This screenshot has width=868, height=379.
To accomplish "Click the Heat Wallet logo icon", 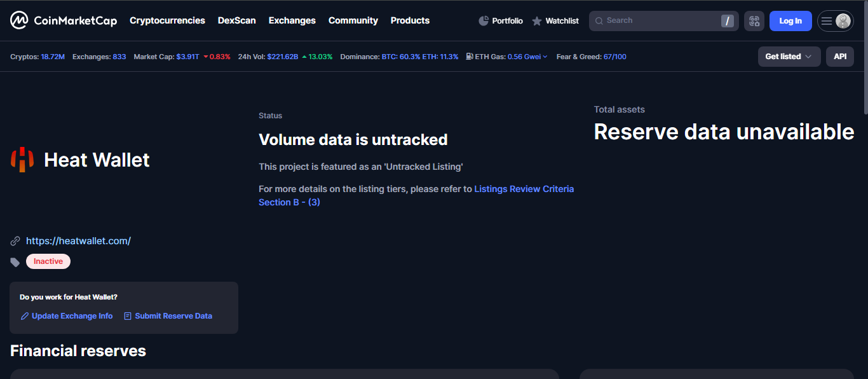I will point(22,160).
